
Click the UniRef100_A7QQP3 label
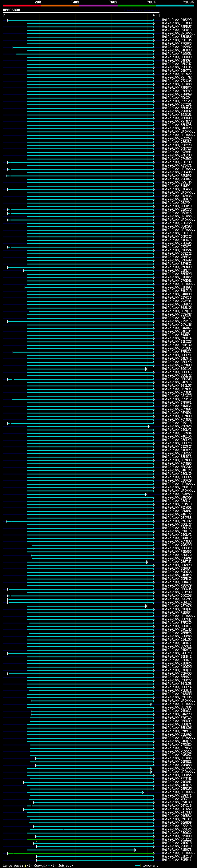pyautogui.click(x=177, y=43)
